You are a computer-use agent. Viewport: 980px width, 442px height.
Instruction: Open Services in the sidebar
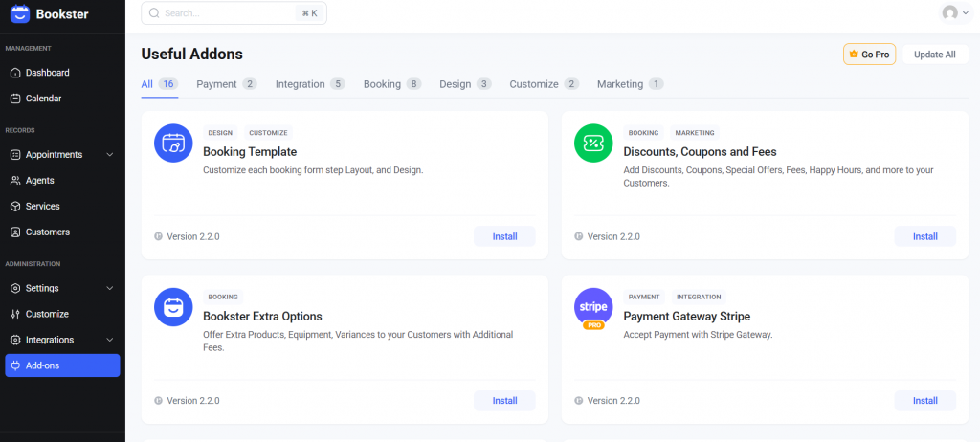point(62,206)
